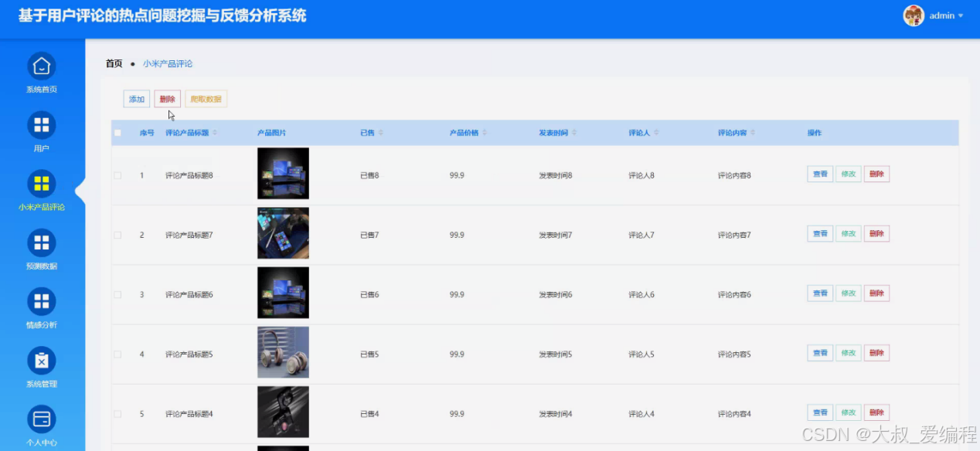The image size is (980, 451).
Task: Check the checkbox for row 4
Action: pos(117,354)
